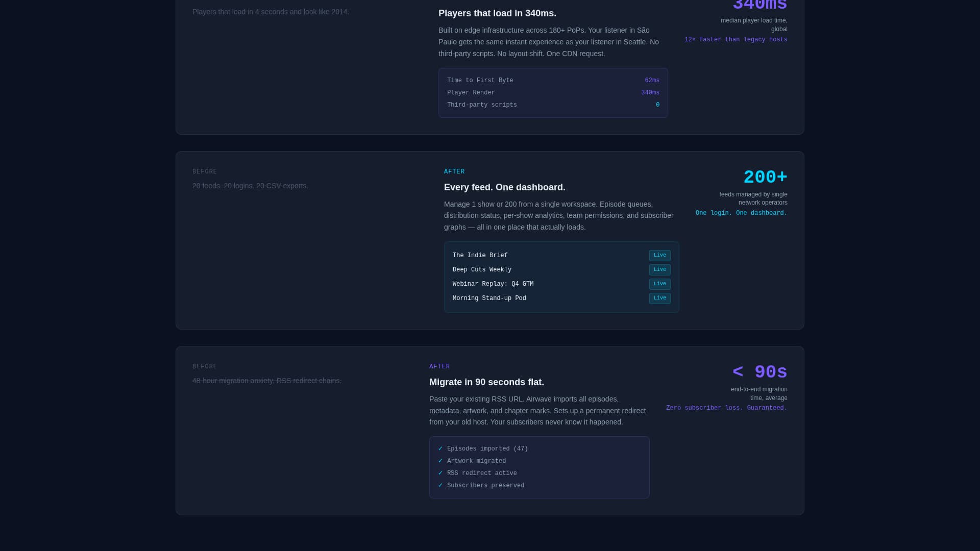This screenshot has width=980, height=551.
Task: Toggle the Third-party scripts row showing 0
Action: tap(553, 105)
